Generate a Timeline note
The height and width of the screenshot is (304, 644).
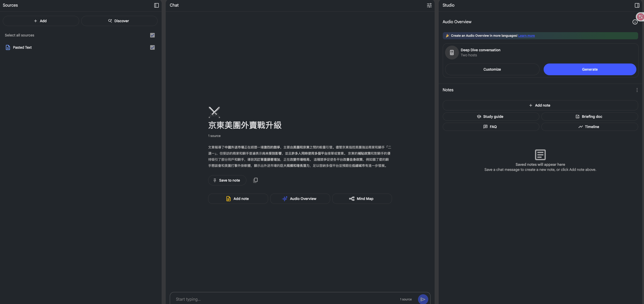(x=589, y=127)
